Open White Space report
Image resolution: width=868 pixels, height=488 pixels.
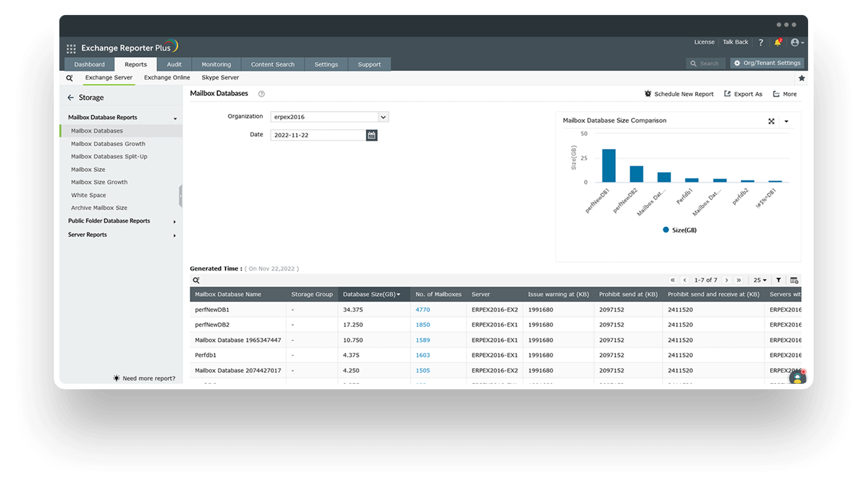point(89,195)
